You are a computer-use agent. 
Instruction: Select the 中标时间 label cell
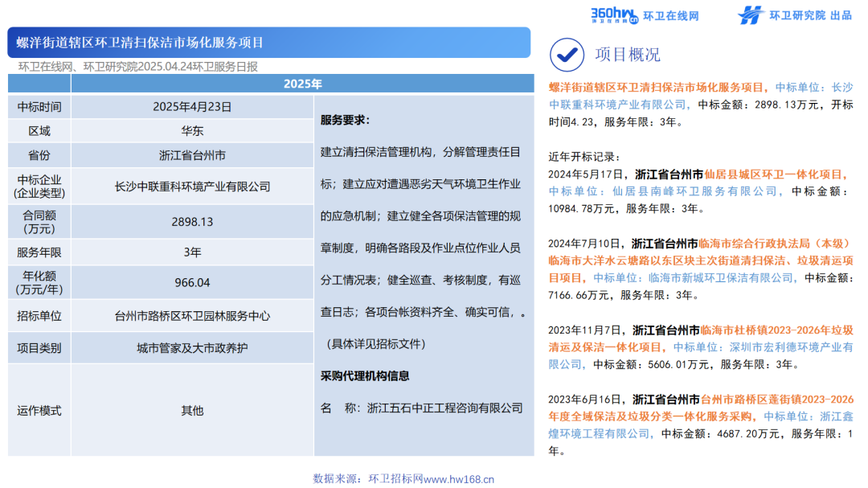pyautogui.click(x=39, y=107)
